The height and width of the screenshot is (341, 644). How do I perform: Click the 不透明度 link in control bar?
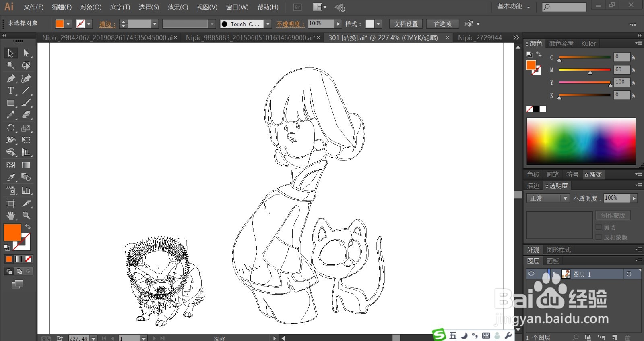click(x=290, y=24)
